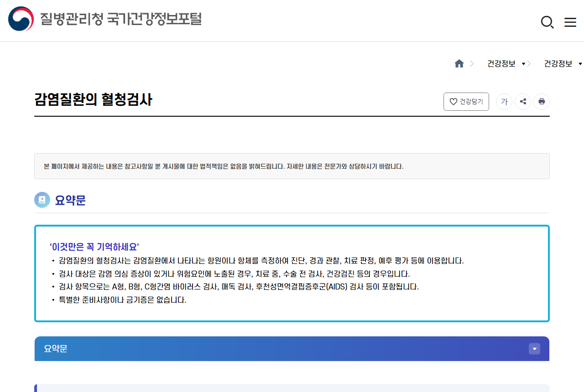Click the bullet listing A형, B형, C형간염 검사
The image size is (584, 392).
(239, 287)
